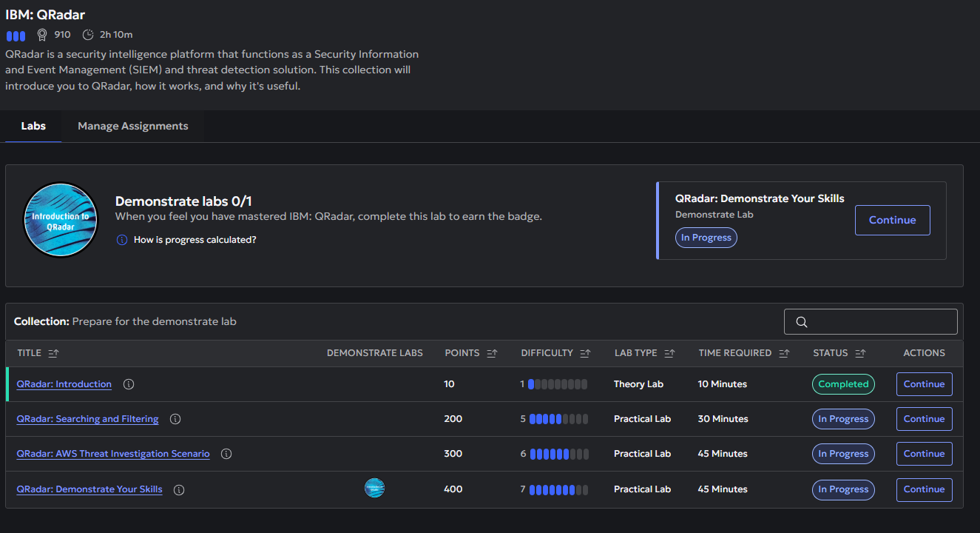Click the blue difficulty bars icon under title

pos(16,36)
